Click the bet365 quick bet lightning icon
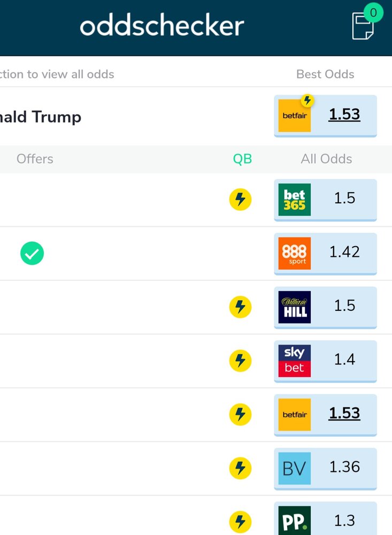392x535 pixels. pos(240,200)
